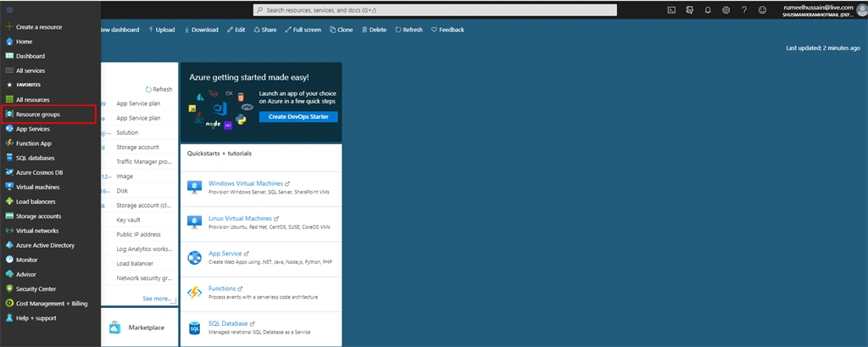Focus the Search resources, services, and docs box

(x=435, y=10)
